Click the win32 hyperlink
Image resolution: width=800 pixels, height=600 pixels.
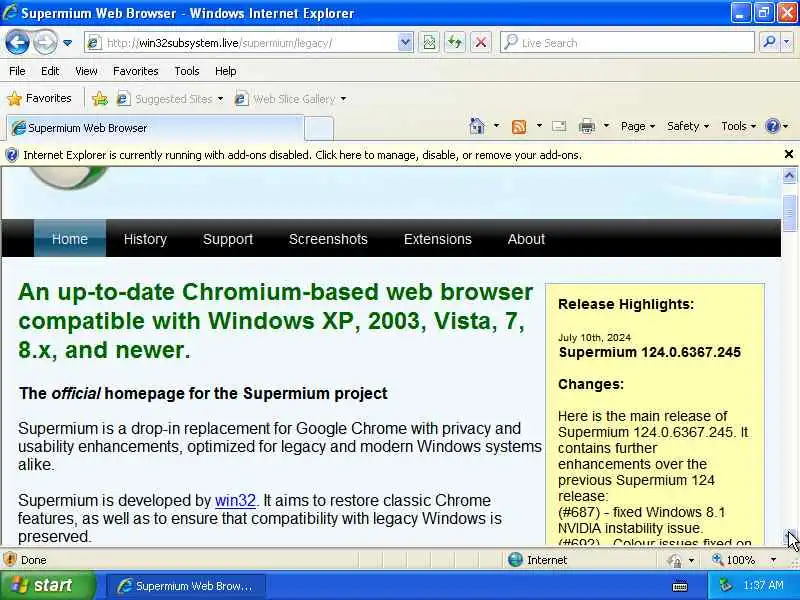[235, 500]
